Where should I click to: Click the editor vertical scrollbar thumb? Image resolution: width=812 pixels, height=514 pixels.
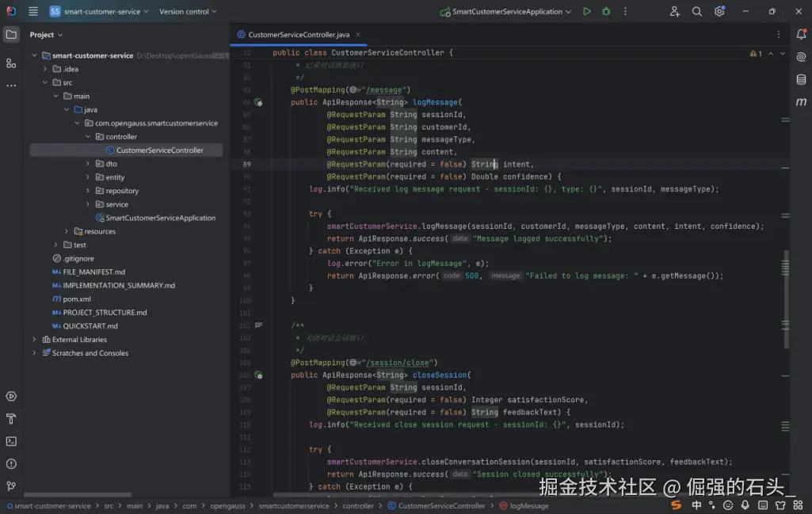click(x=786, y=285)
